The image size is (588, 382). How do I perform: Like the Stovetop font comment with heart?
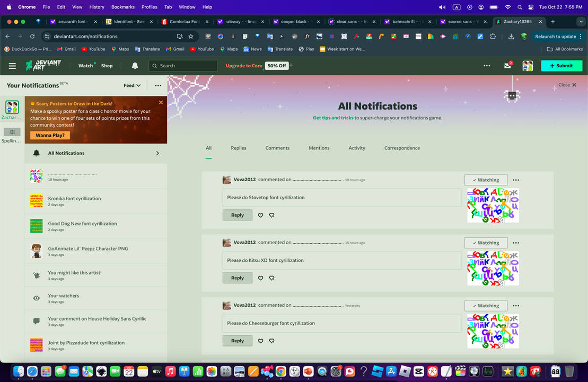pyautogui.click(x=260, y=215)
